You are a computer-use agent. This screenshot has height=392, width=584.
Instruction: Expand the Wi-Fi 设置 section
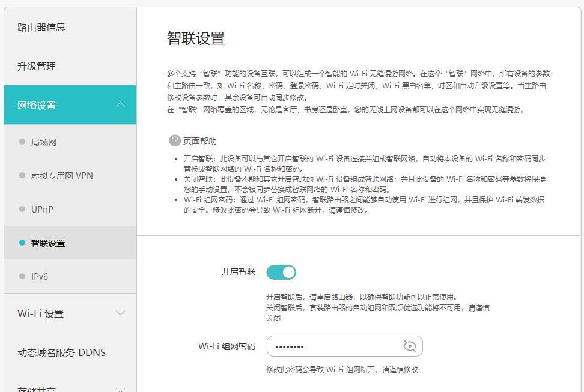(70, 313)
